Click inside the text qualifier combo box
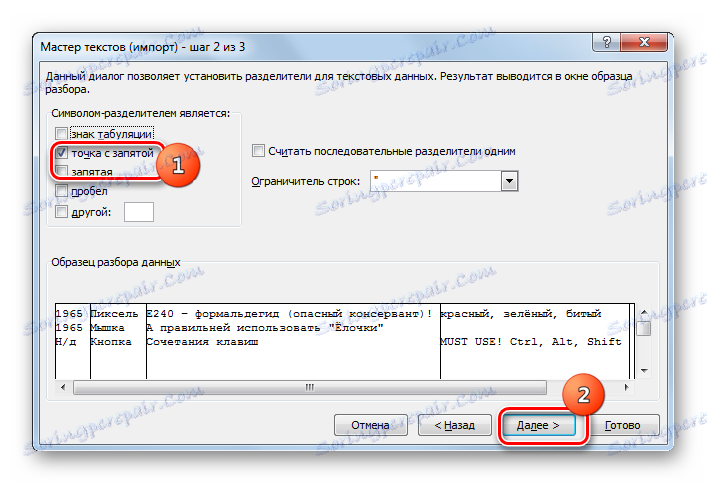 [x=436, y=181]
